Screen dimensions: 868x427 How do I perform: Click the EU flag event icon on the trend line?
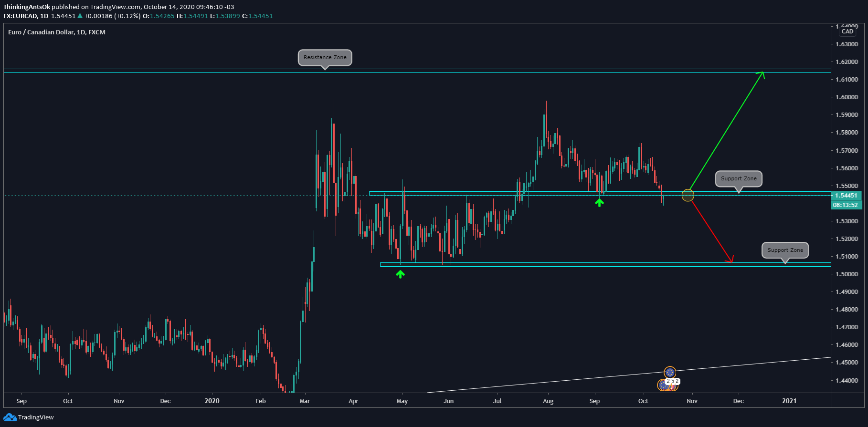pyautogui.click(x=670, y=372)
